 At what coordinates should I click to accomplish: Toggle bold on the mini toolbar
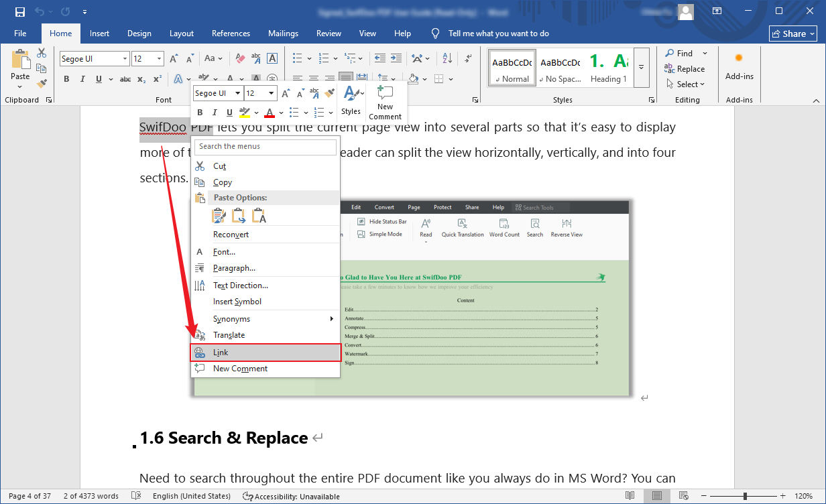point(200,112)
